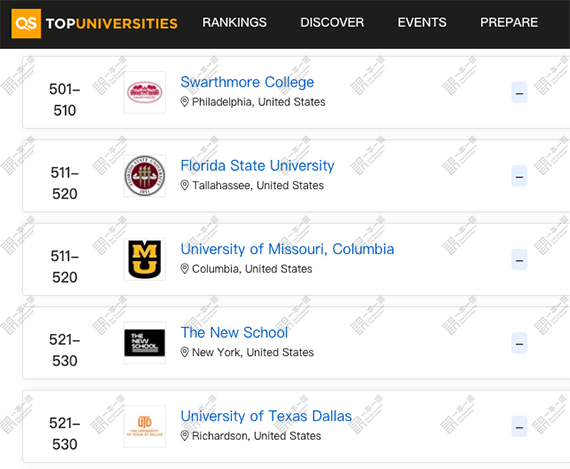
Task: Click the University of Missouri MU logo
Action: 145,259
